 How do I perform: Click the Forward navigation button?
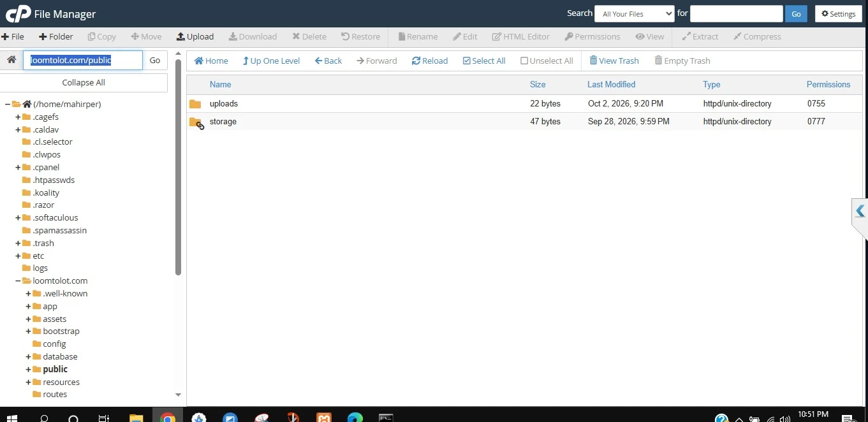point(377,61)
